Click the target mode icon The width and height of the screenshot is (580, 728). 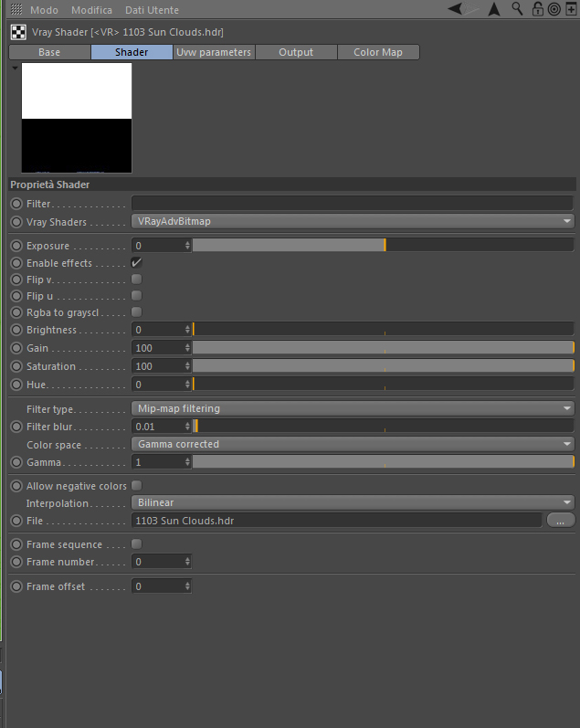pyautogui.click(x=554, y=9)
